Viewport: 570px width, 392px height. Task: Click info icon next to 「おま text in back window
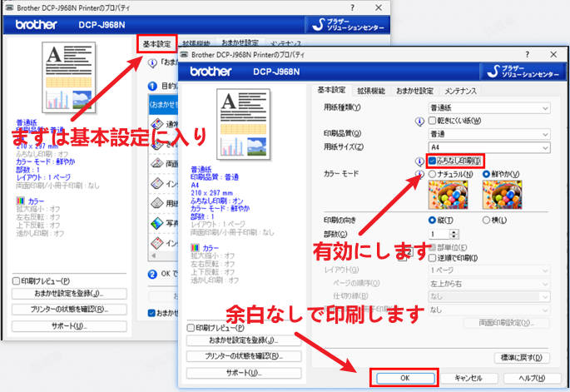[x=152, y=63]
